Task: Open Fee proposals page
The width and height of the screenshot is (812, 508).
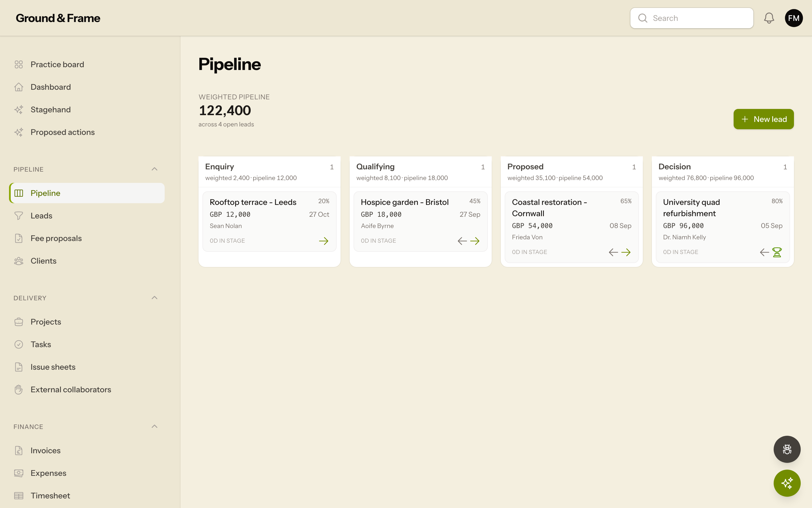Action: [87, 238]
